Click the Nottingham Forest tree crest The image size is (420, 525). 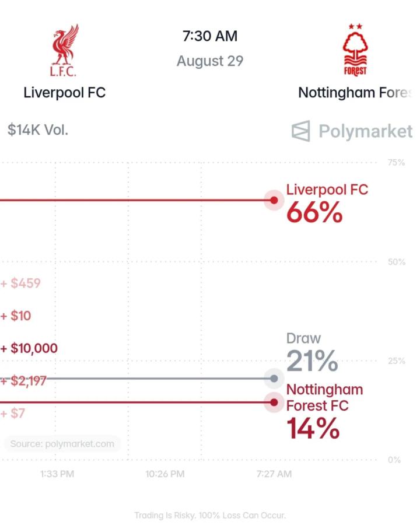[x=355, y=50]
